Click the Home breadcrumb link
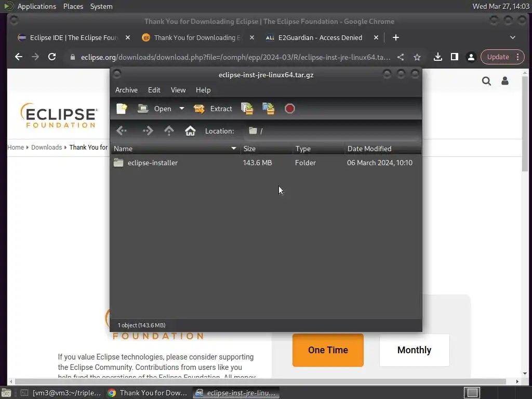The height and width of the screenshot is (399, 532). pyautogui.click(x=16, y=147)
